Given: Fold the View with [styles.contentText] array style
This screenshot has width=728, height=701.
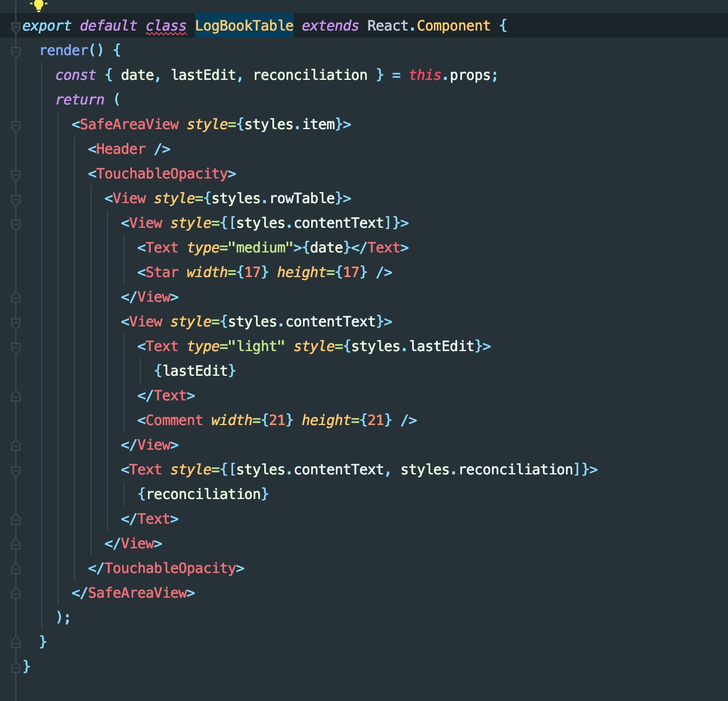Looking at the screenshot, I should coord(16,224).
